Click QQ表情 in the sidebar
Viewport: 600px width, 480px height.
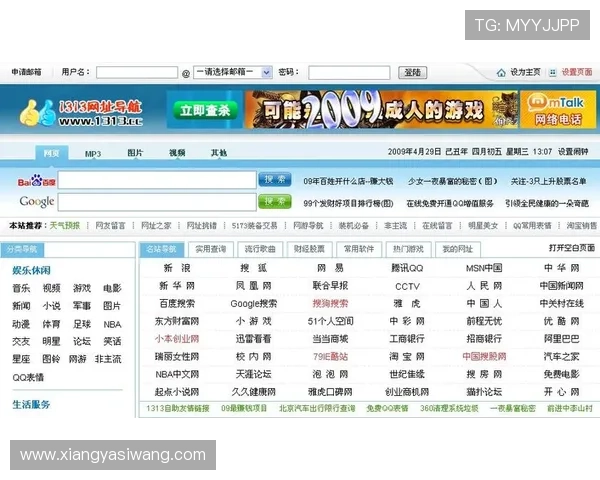[x=28, y=377]
